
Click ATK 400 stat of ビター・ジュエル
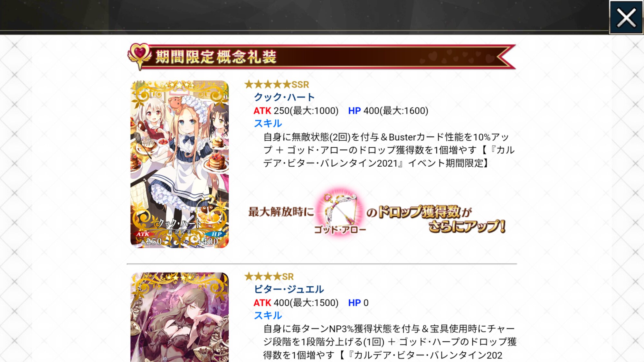tap(296, 303)
